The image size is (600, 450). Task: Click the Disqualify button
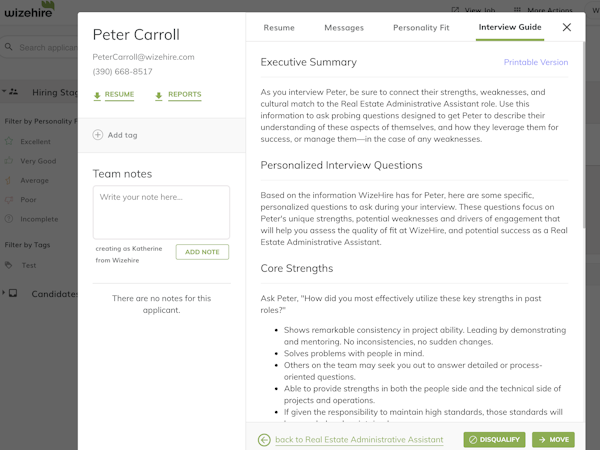pos(494,440)
